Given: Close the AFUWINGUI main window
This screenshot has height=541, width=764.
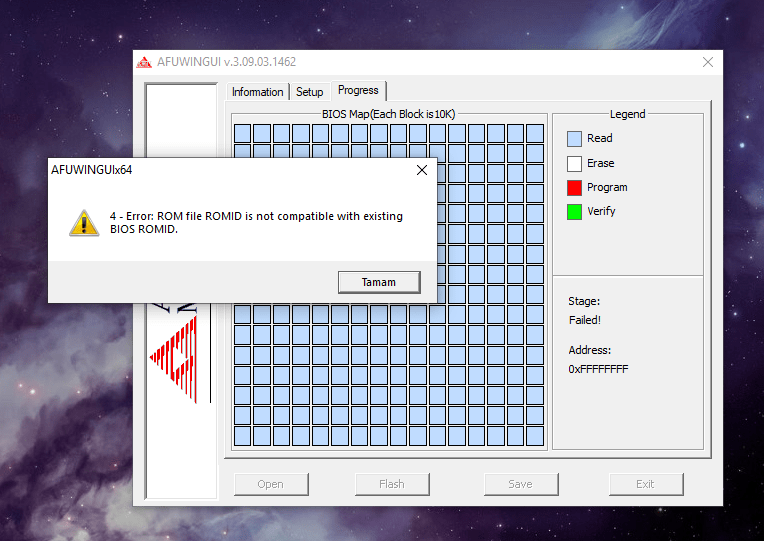Looking at the screenshot, I should coord(708,62).
